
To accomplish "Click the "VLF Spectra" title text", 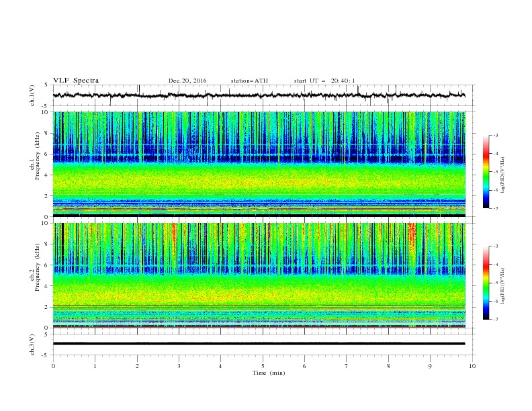I will (76, 81).
